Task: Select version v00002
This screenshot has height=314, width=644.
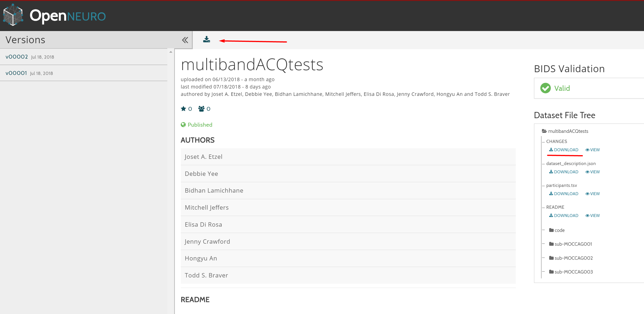Action: point(17,57)
